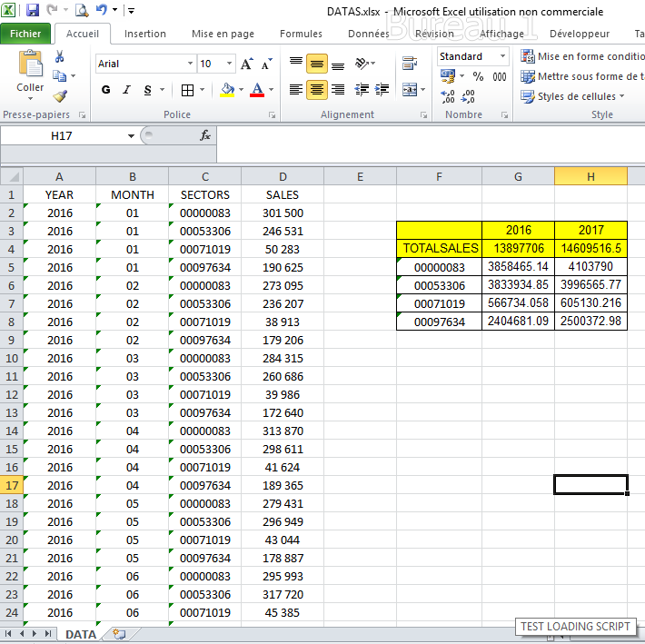Click the TEST LOADING SCRIPT button
Viewport: 645px width, 644px height.
click(x=576, y=627)
